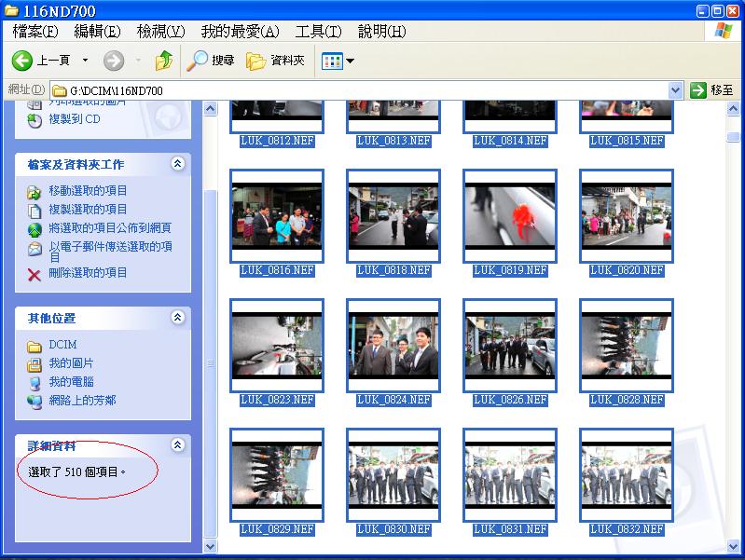Select thumbnail LUK_0818.NEF
The height and width of the screenshot is (560, 745).
(393, 216)
